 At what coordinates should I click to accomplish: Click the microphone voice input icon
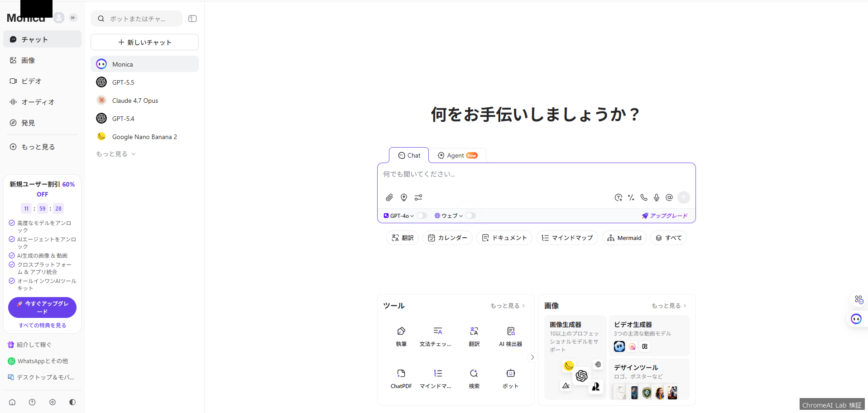point(656,197)
